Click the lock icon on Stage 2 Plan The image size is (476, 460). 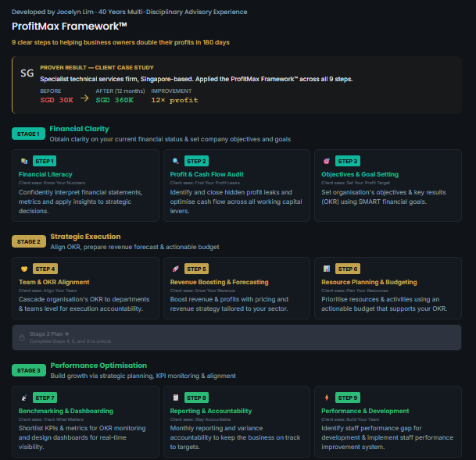pos(22,337)
